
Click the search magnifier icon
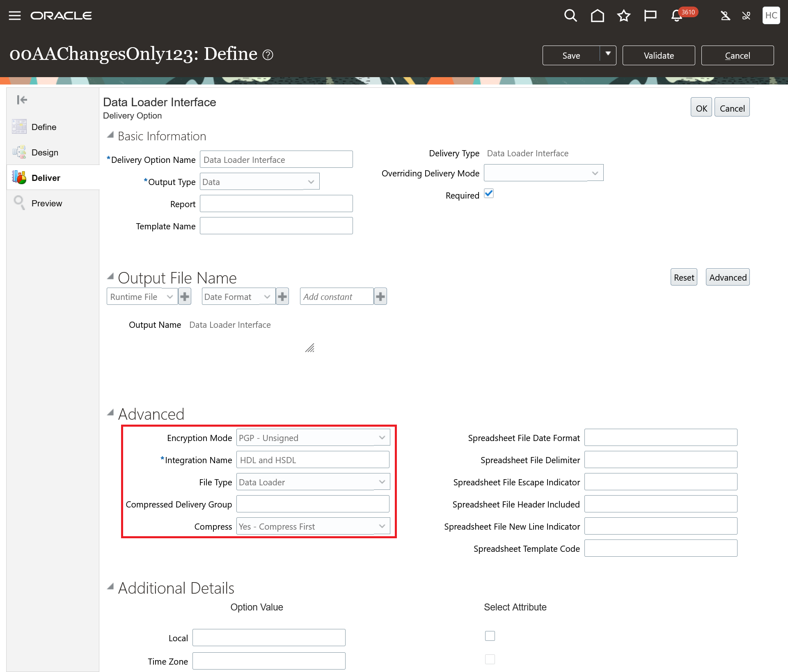(570, 16)
